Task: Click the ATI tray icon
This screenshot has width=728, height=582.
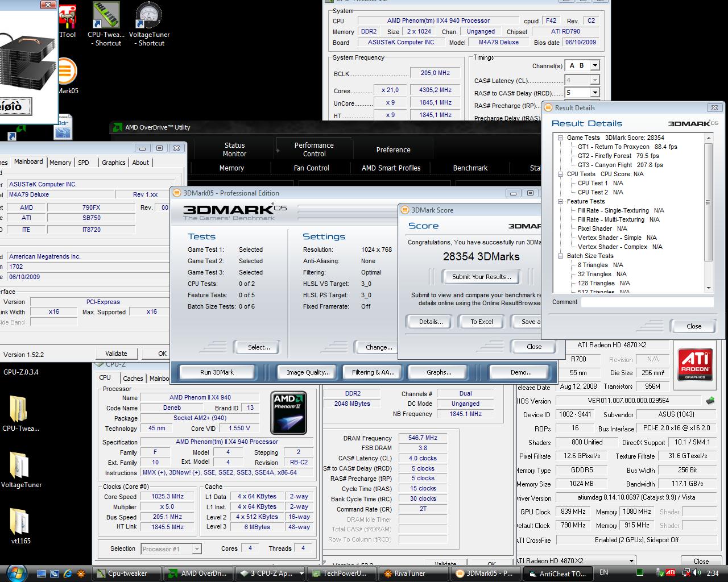Action: [x=671, y=572]
